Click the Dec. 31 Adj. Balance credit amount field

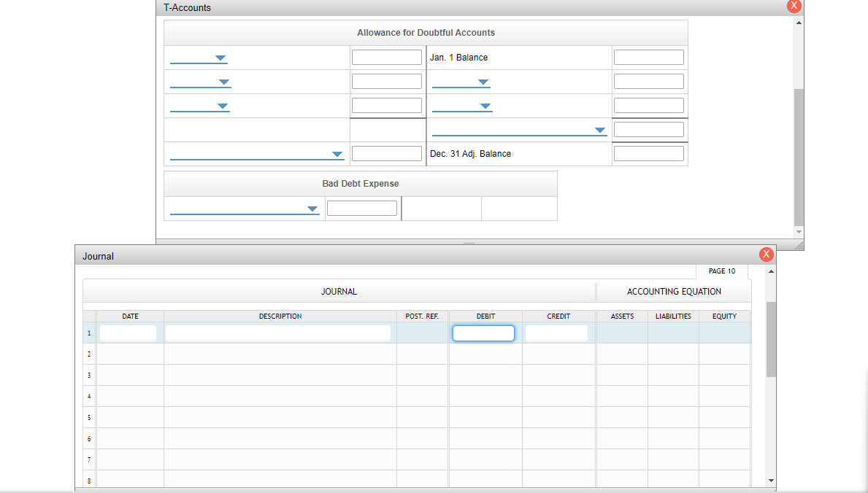click(x=649, y=154)
